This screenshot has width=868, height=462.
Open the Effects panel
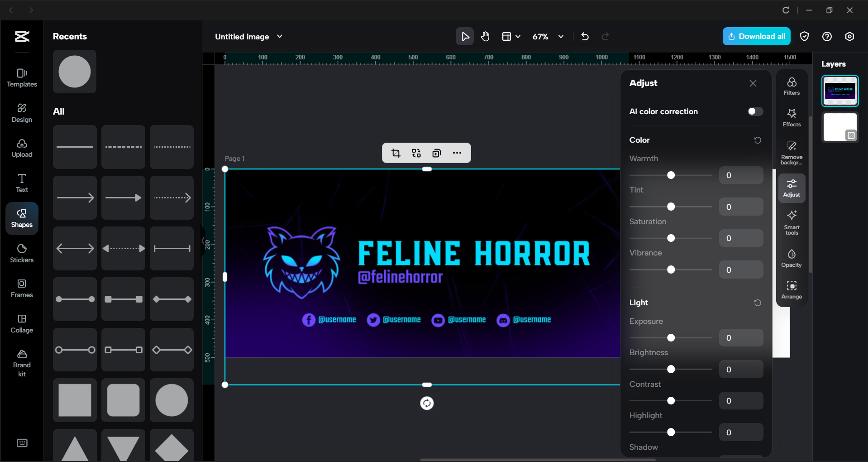(791, 118)
